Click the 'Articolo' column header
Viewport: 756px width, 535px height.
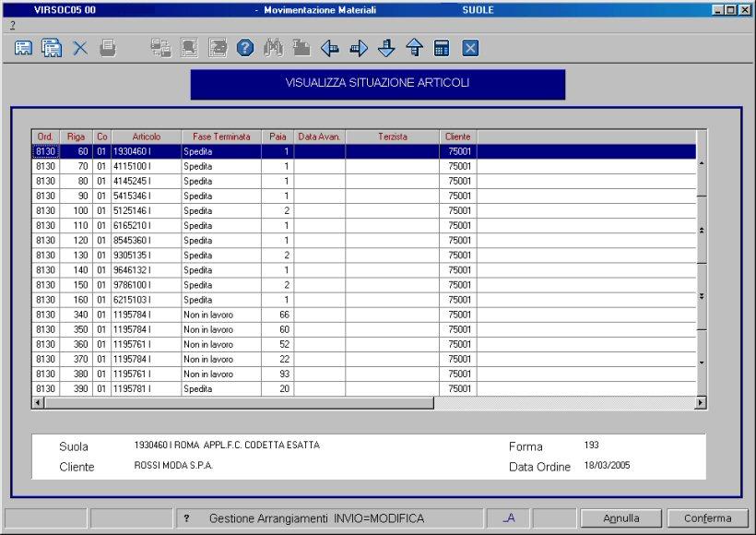(x=146, y=137)
